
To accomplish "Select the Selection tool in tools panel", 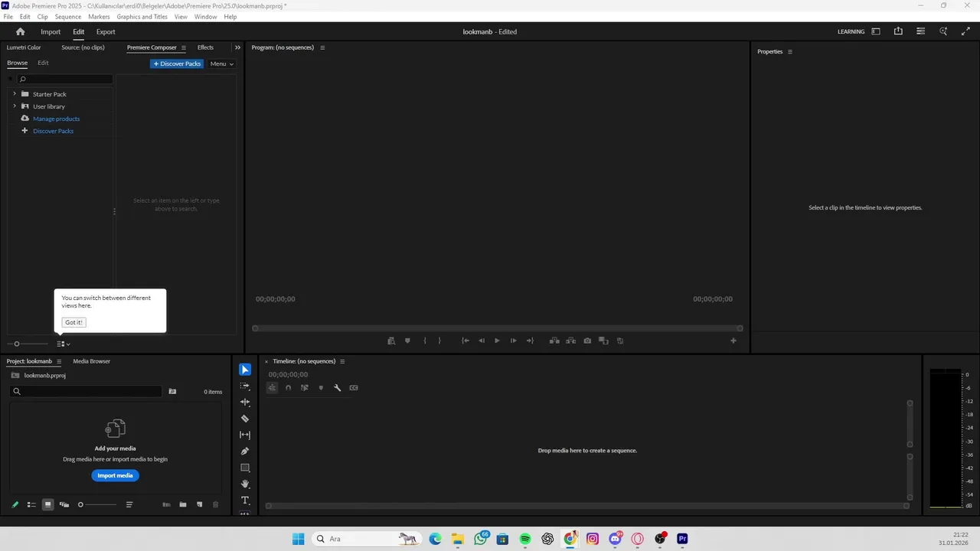I will pos(245,370).
